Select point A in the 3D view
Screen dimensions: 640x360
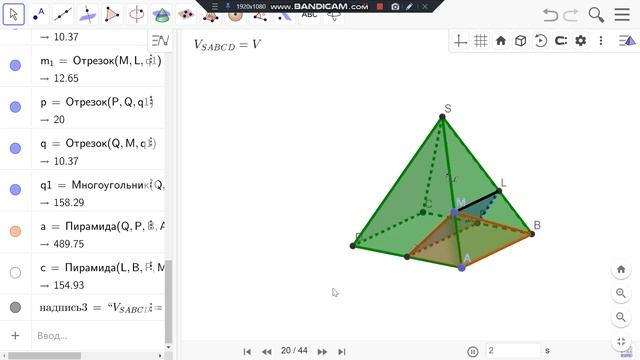[462, 268]
